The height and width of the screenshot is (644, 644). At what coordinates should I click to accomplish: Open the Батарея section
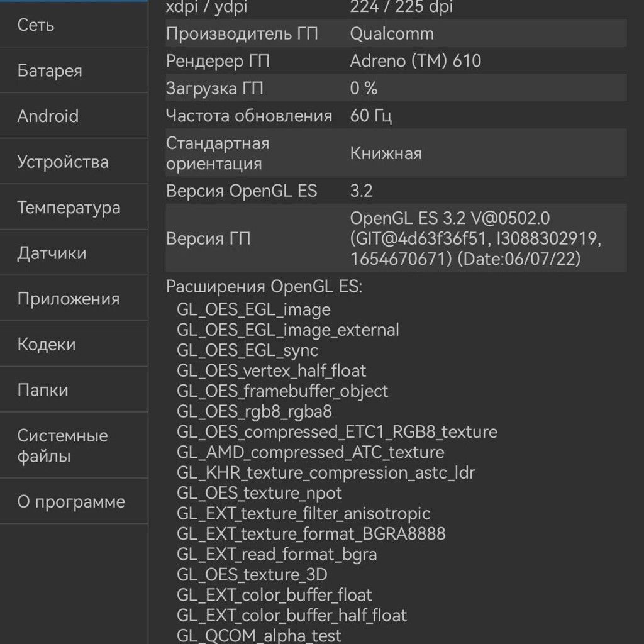pos(74,70)
